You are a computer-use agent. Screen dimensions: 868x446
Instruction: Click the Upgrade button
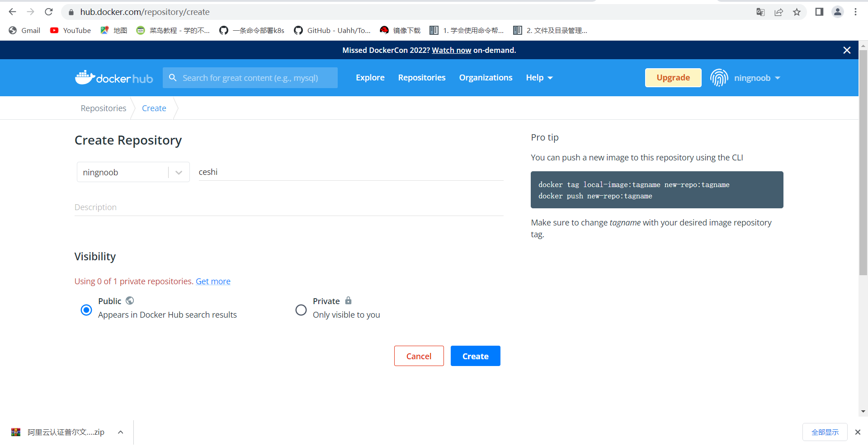coord(673,78)
